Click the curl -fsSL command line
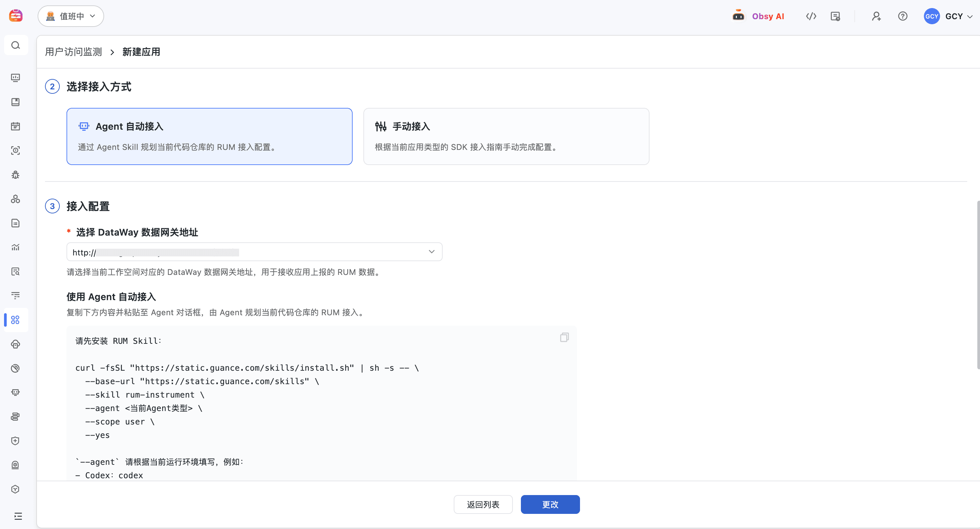Image resolution: width=980 pixels, height=529 pixels. 247,368
